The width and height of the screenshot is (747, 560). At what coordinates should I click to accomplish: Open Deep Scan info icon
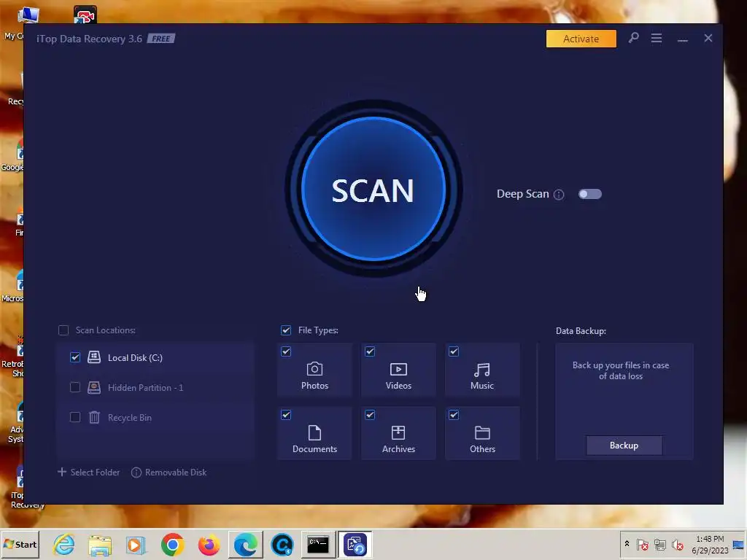pos(559,194)
